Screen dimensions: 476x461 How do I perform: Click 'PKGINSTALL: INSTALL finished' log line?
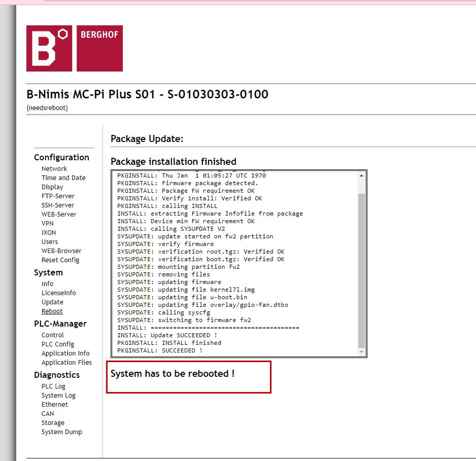(x=169, y=343)
